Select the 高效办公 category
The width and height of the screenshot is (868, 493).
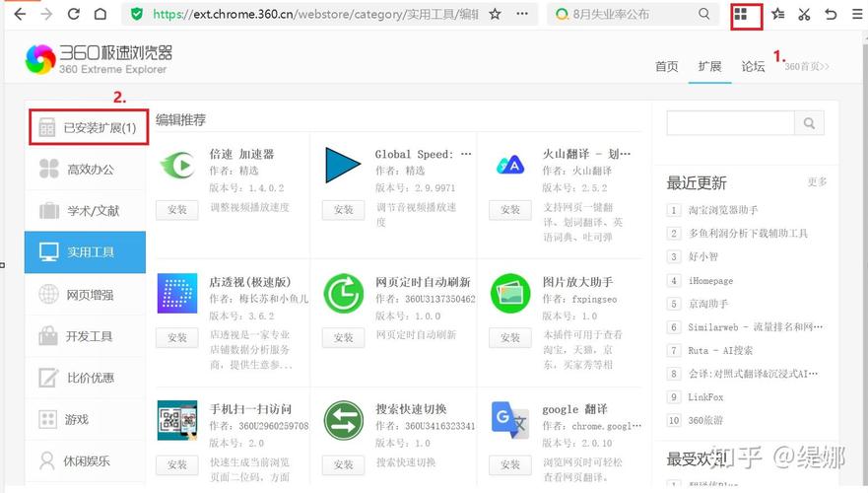[86, 169]
